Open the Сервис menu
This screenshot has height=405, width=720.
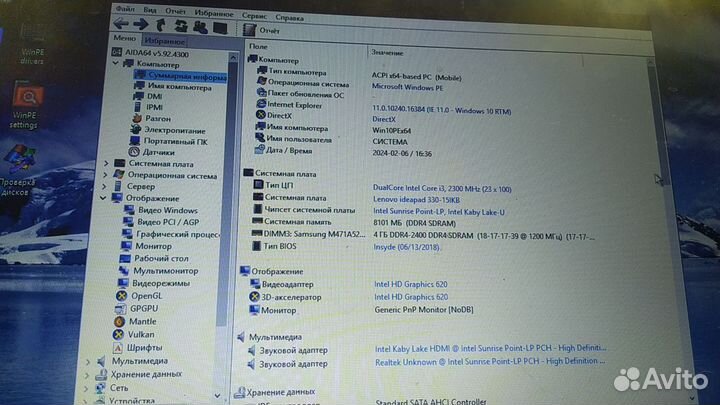pyautogui.click(x=254, y=16)
